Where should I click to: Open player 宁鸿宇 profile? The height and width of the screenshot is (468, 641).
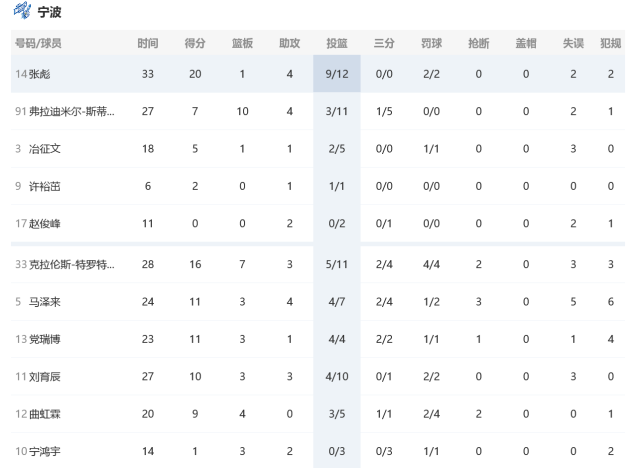[x=45, y=451]
